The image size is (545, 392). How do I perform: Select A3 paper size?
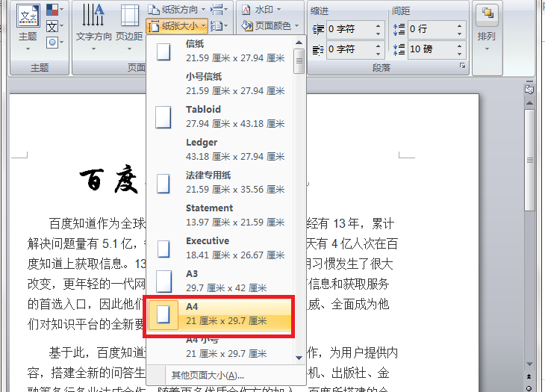pos(220,281)
